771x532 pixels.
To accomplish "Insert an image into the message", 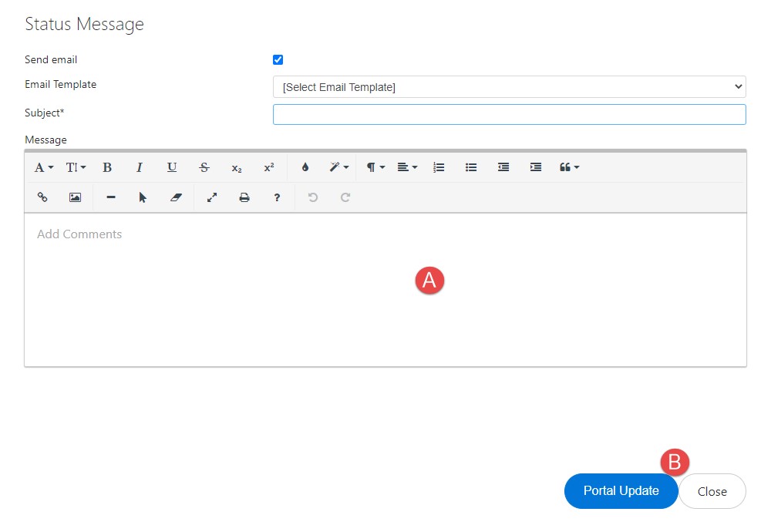I will coord(75,197).
